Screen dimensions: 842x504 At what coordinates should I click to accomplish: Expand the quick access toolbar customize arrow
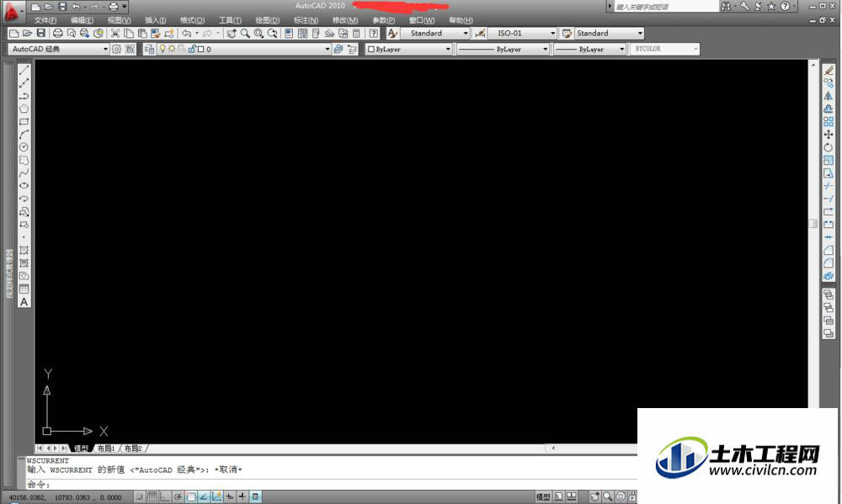125,7
